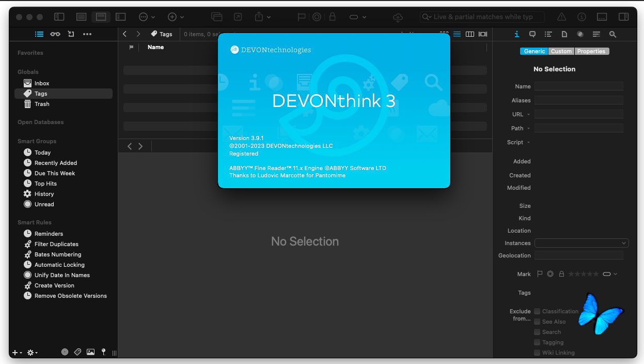Open the sidebar plus add menu

pyautogui.click(x=17, y=353)
